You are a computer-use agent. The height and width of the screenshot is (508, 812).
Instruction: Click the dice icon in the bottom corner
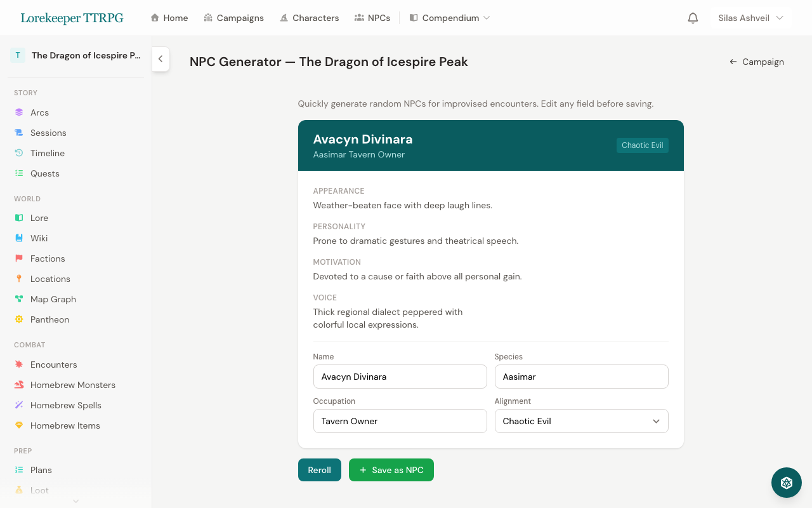coord(787,483)
